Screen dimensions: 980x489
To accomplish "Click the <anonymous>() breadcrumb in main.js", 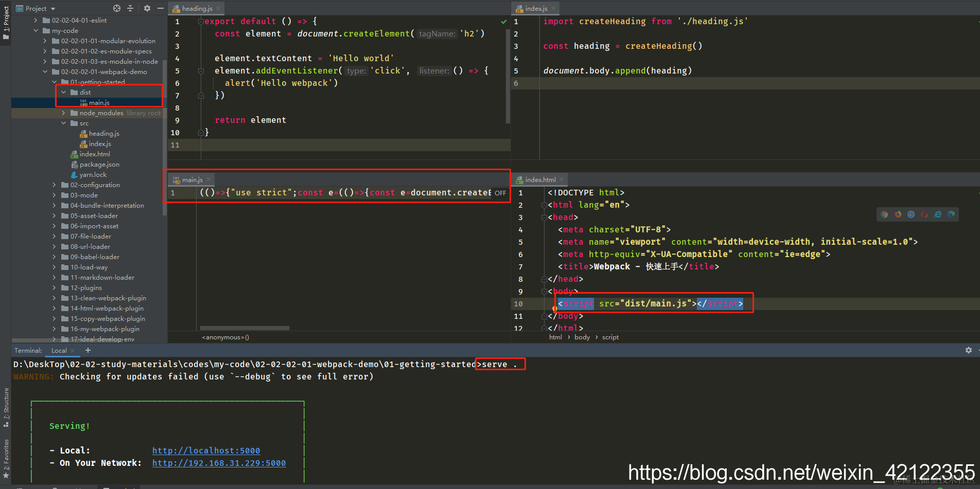I will coord(225,337).
